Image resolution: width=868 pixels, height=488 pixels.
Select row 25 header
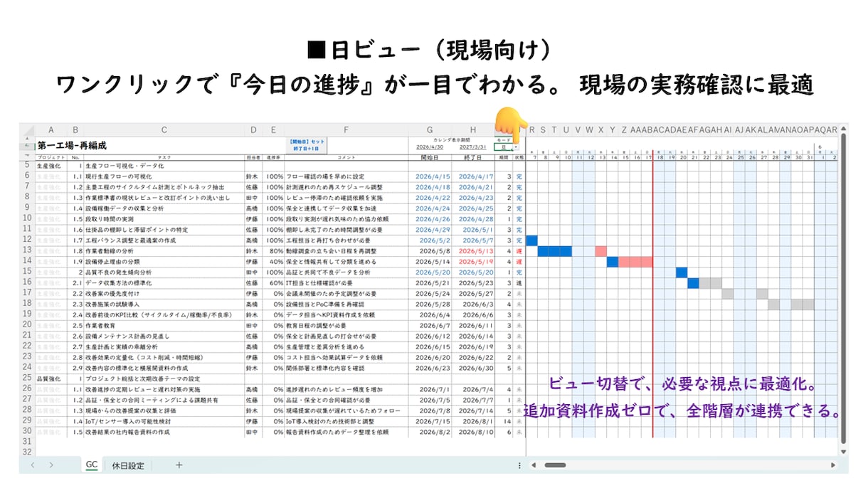pyautogui.click(x=27, y=378)
